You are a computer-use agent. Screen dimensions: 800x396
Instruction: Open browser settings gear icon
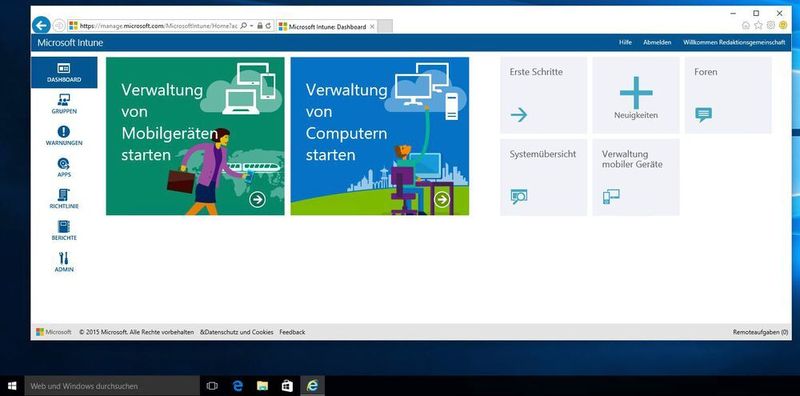pos(770,25)
